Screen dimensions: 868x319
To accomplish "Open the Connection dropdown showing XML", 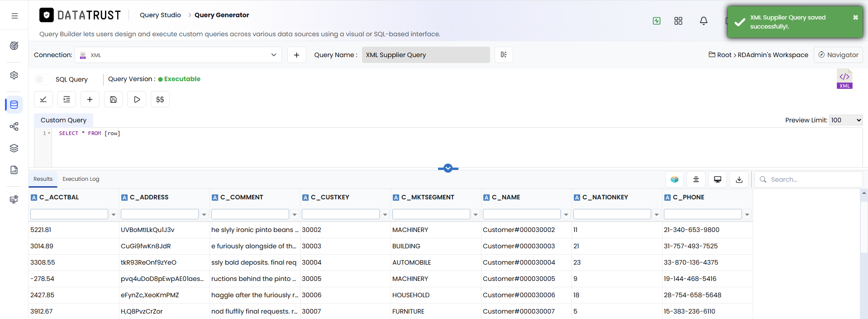I will click(178, 55).
